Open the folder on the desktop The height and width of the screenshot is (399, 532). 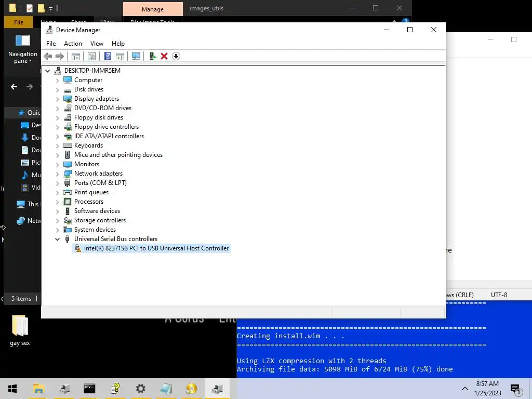20,330
